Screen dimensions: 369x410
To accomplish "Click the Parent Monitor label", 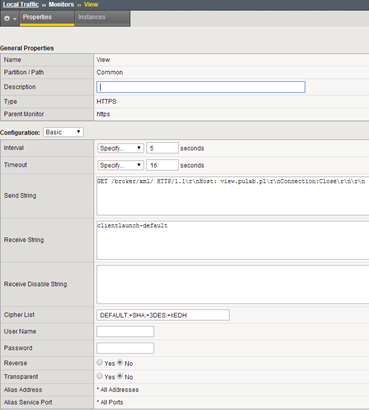I will [24, 114].
